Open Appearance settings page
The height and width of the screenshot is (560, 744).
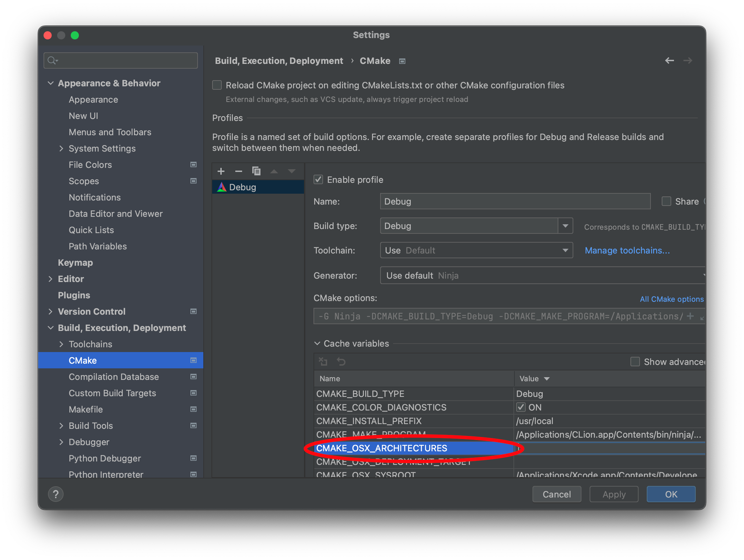[94, 100]
